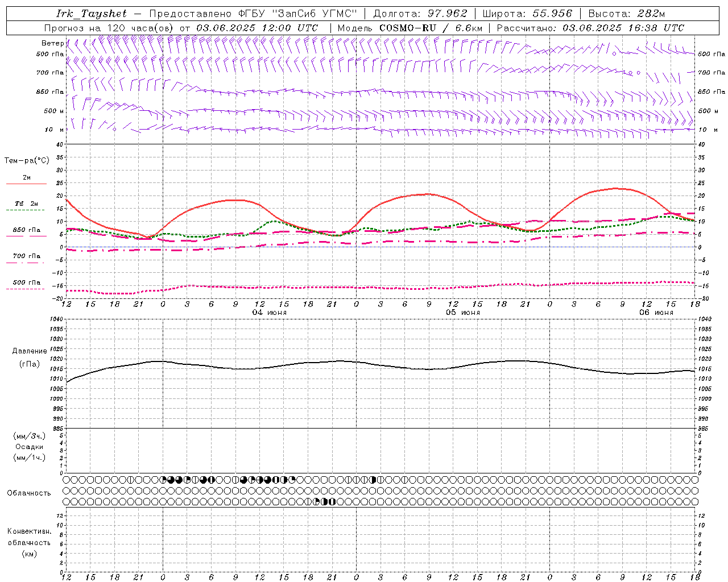Click the latitude value Широта: 55.956
This screenshot has height=582, width=728.
(x=527, y=14)
